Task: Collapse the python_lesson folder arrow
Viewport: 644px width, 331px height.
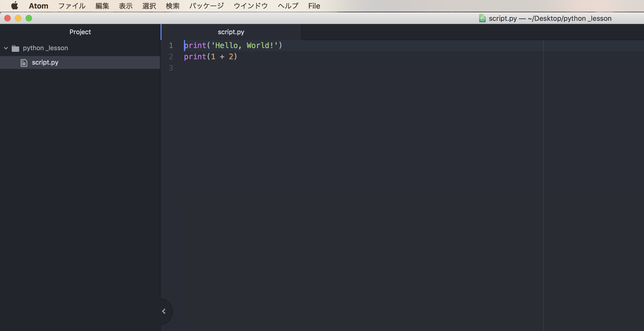Action: 6,48
